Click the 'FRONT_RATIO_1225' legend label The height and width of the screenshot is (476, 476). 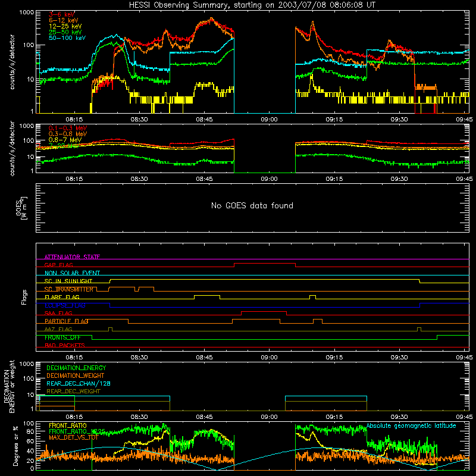pos(77,431)
